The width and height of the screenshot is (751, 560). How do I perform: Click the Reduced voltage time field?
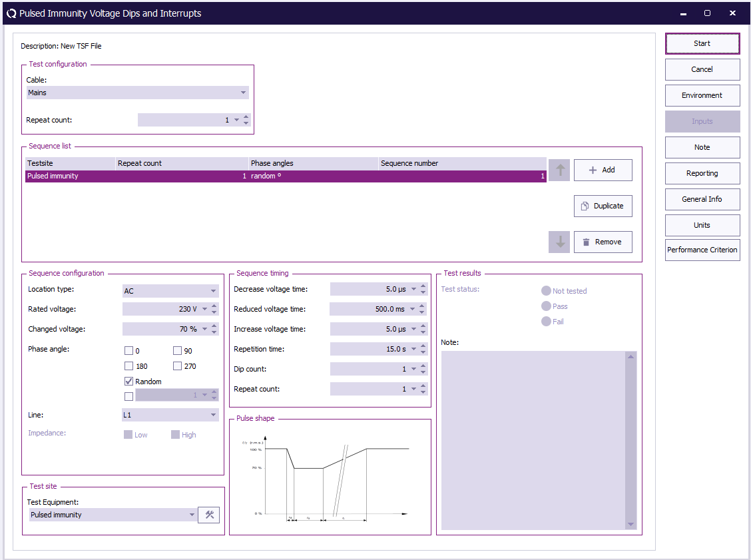[x=370, y=309]
